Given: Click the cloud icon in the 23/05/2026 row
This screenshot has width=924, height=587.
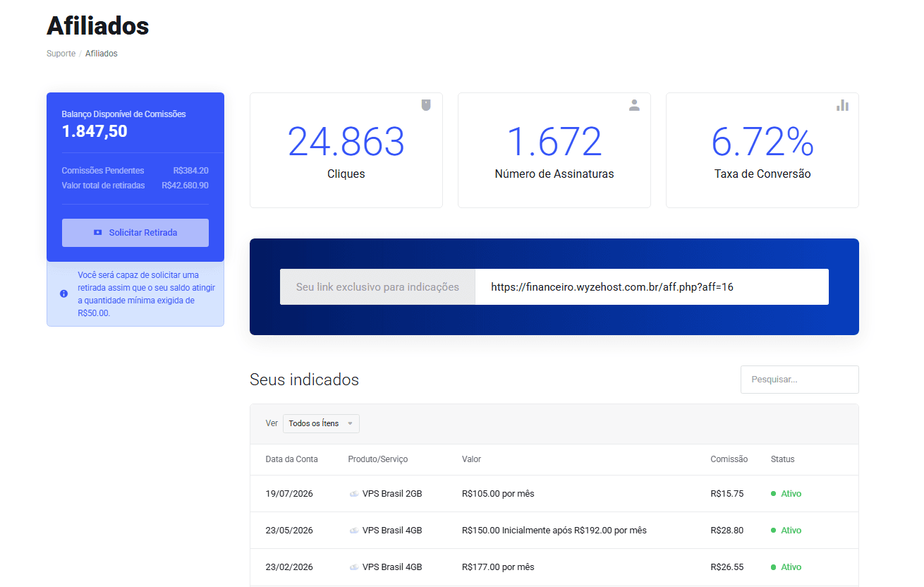Looking at the screenshot, I should (x=354, y=531).
